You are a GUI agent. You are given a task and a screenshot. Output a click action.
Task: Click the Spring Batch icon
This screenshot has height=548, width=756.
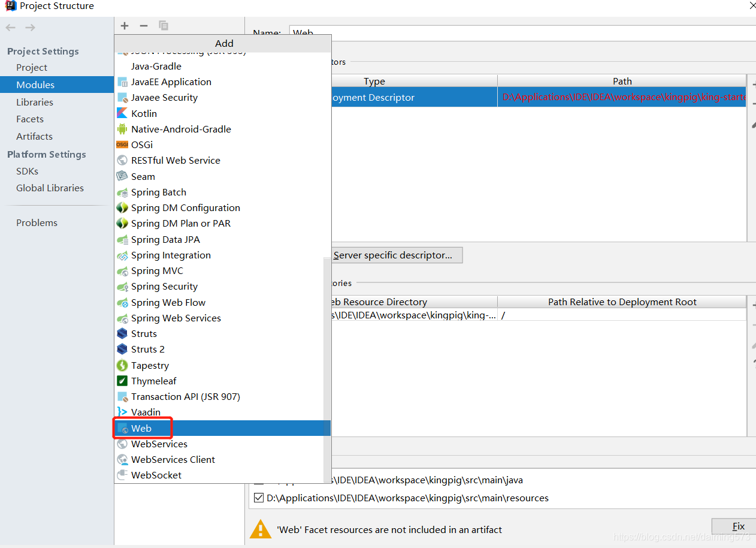click(122, 192)
